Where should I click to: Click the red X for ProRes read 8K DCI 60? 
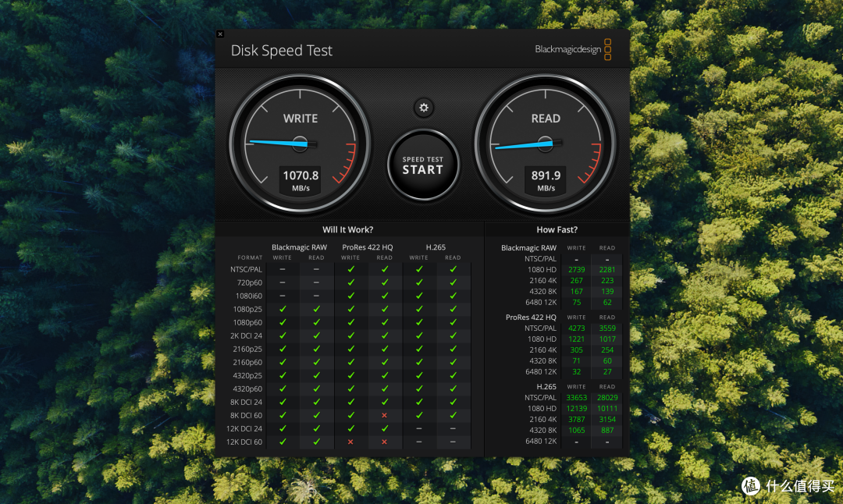[384, 415]
